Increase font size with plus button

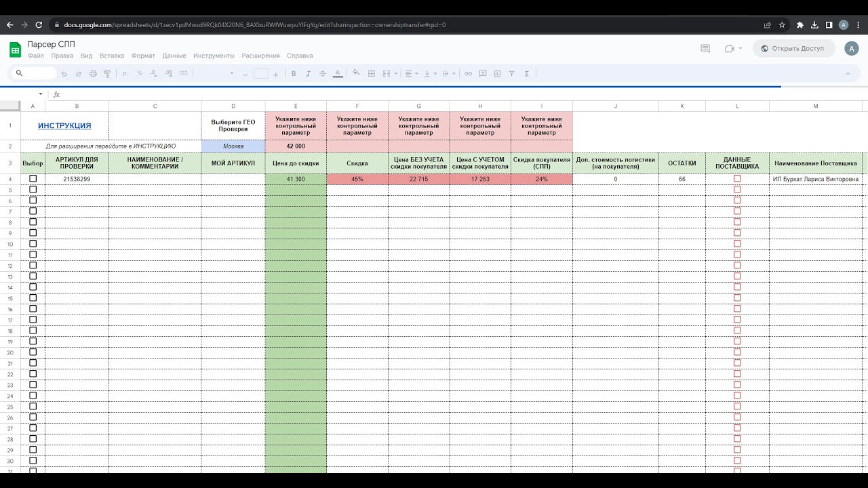[275, 73]
